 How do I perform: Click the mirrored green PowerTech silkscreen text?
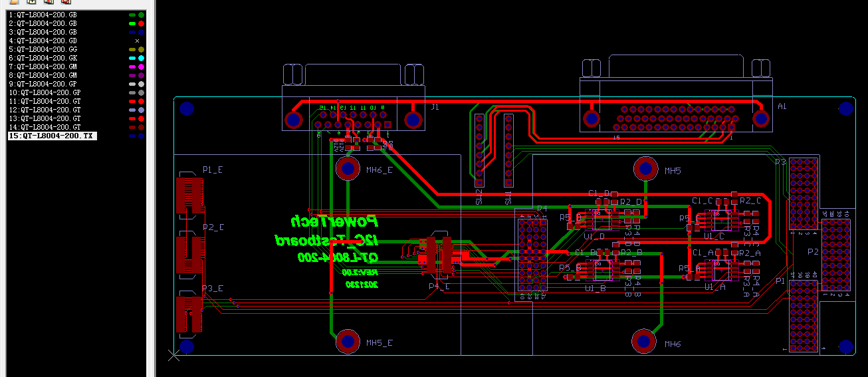(334, 221)
